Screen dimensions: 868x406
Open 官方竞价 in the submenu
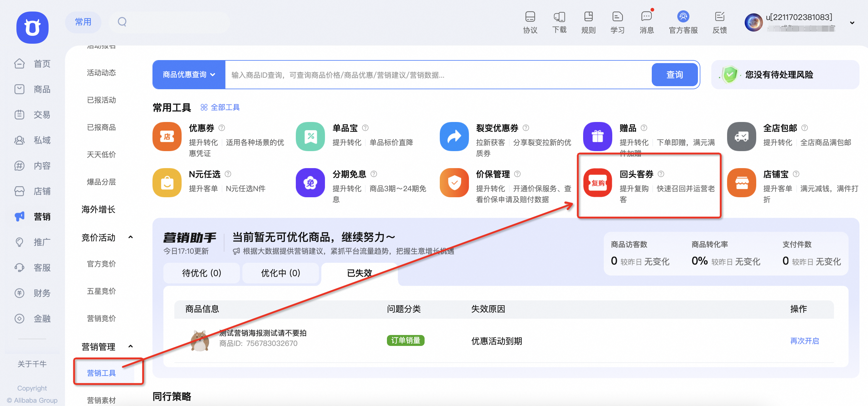[x=101, y=264]
